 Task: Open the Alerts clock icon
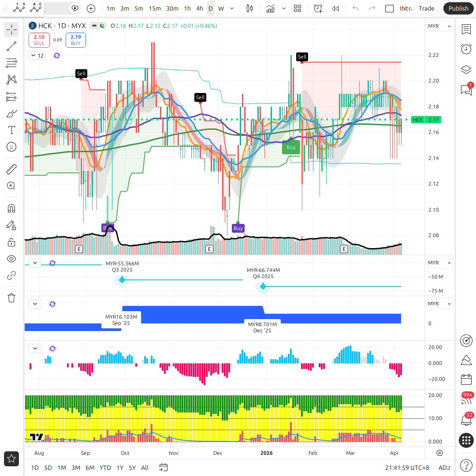click(x=466, y=49)
